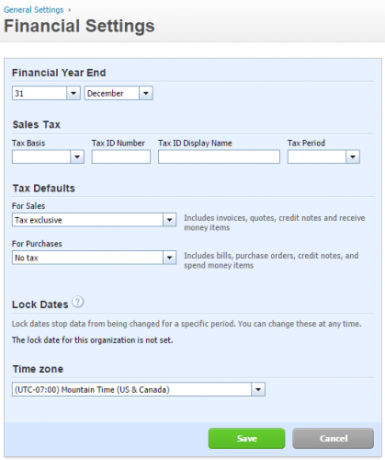385x460 pixels.
Task: Open the For Sales tax default dropdown
Action: 169,220
